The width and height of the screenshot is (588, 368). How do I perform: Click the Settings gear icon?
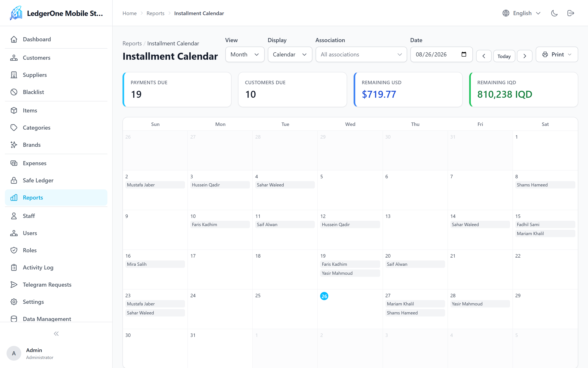point(14,302)
